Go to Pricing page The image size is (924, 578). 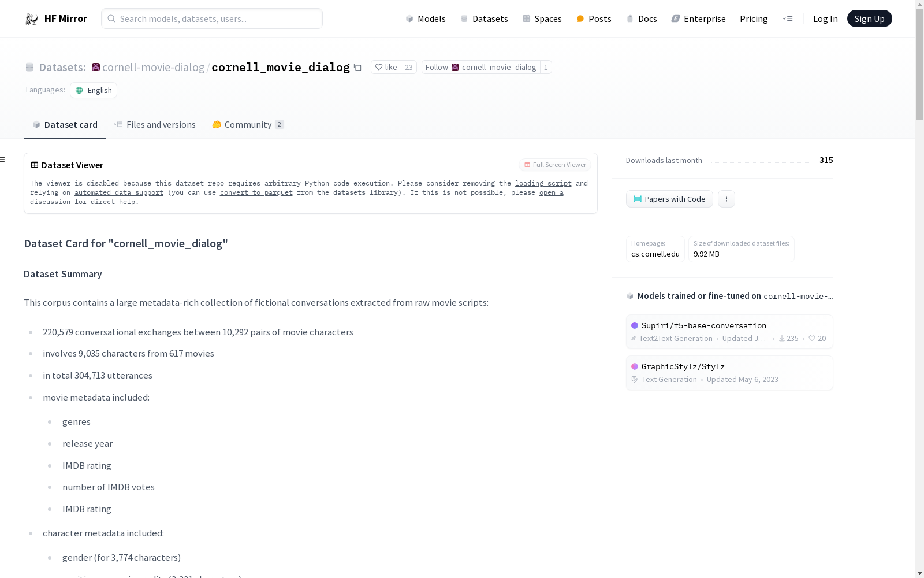pos(754,19)
